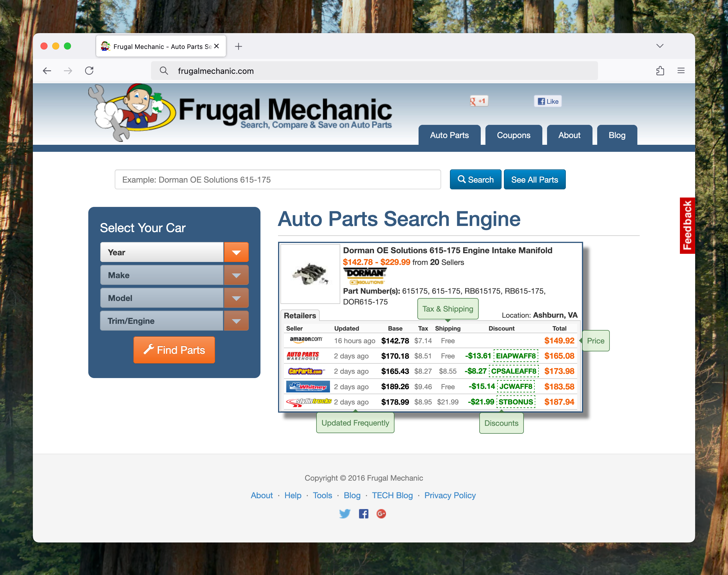Click the Ashburn, VA location text

[x=555, y=315]
